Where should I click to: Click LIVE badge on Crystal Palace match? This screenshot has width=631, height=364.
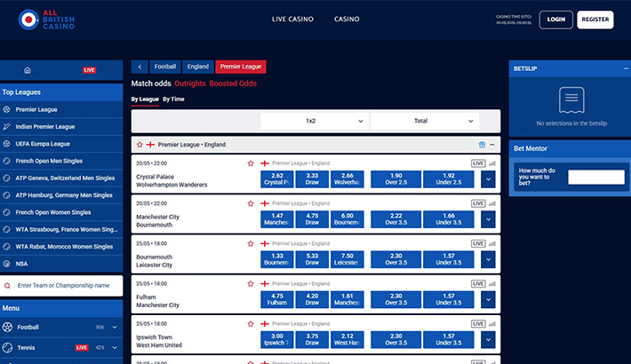click(x=478, y=163)
